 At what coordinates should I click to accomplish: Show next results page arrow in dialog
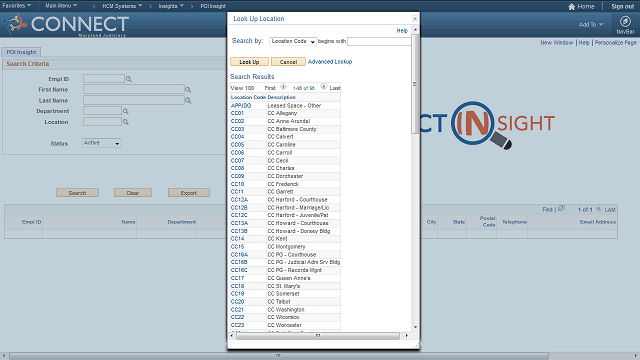pyautogui.click(x=323, y=87)
